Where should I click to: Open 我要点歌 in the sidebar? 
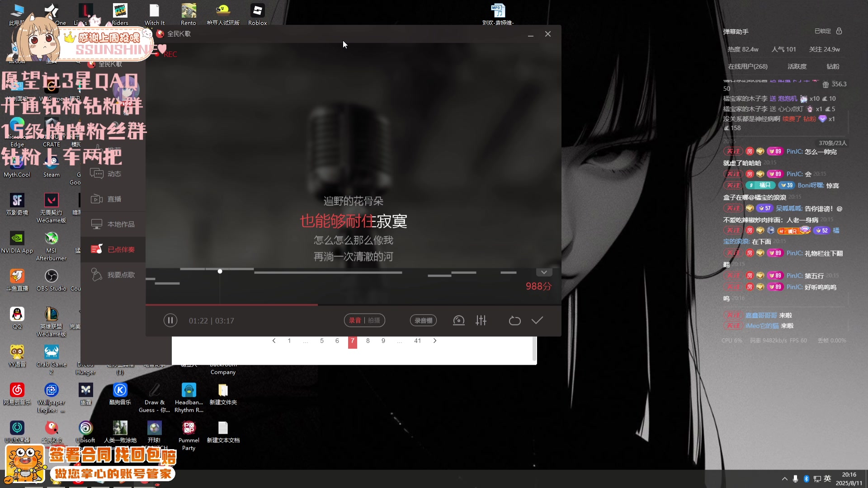(113, 275)
